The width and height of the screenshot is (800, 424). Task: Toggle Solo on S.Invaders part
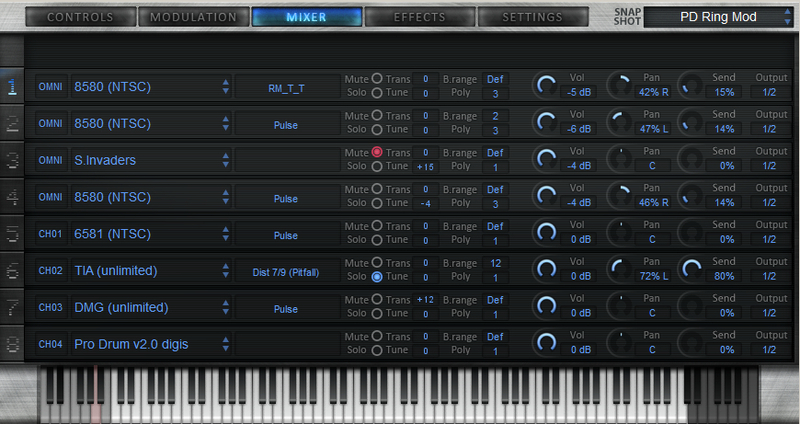(377, 166)
